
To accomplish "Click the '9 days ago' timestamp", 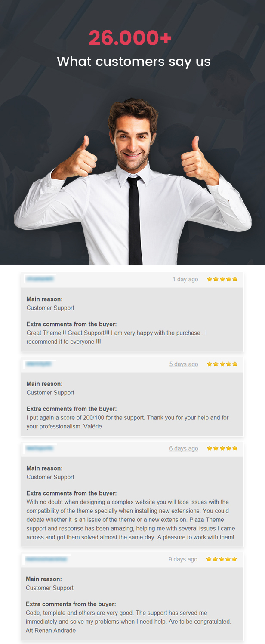I will click(183, 559).
